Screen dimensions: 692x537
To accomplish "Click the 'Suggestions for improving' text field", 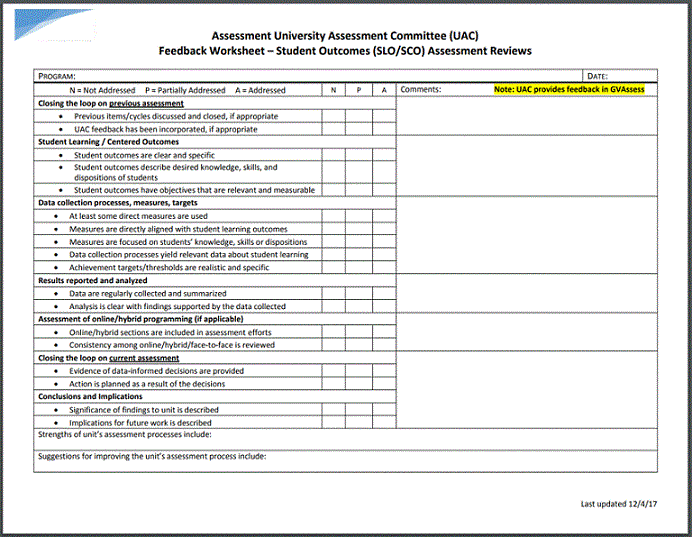I will click(x=346, y=462).
